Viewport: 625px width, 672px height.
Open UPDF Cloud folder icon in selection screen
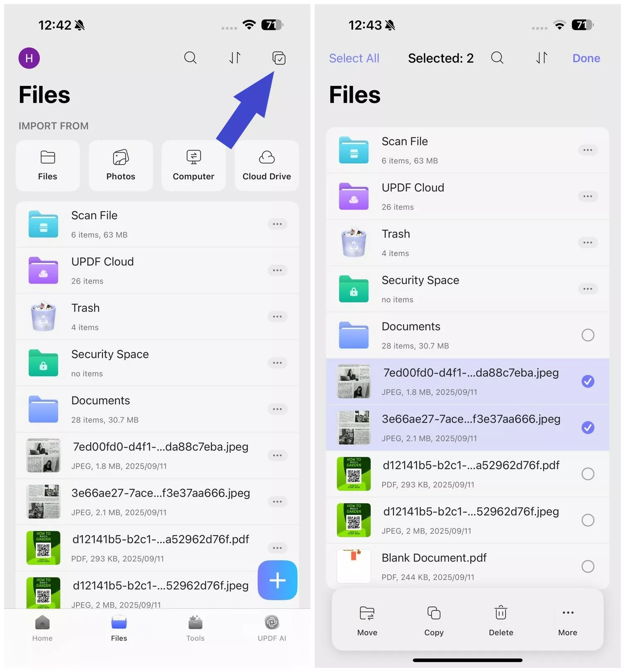(354, 196)
